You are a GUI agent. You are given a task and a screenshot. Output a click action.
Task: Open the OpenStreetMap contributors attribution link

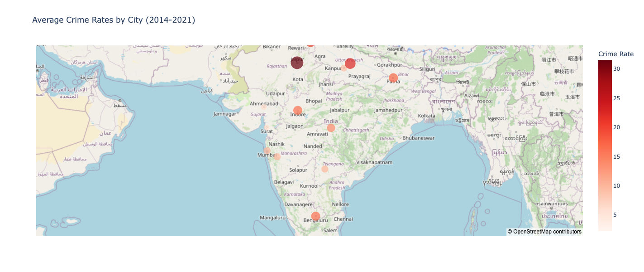[x=544, y=232]
